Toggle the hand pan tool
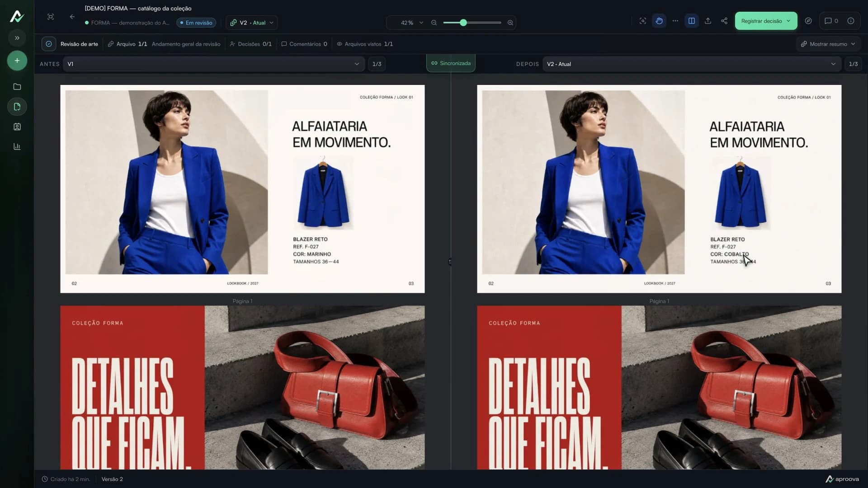 pos(659,21)
